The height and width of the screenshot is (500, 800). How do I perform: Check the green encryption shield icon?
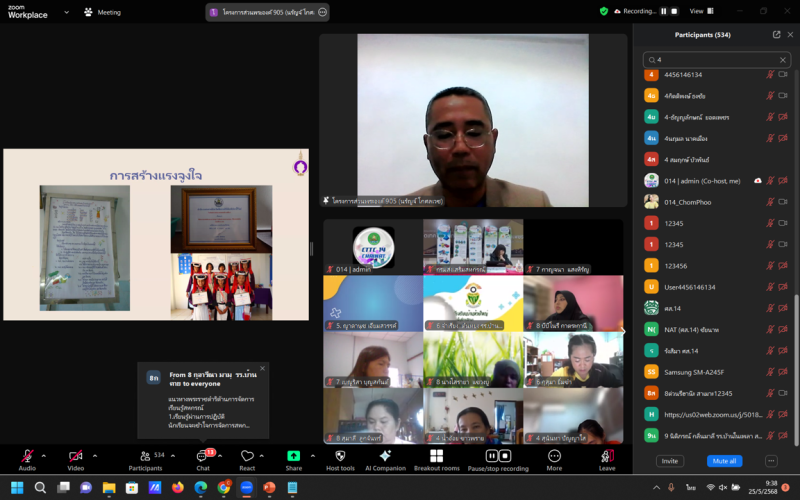click(x=604, y=11)
